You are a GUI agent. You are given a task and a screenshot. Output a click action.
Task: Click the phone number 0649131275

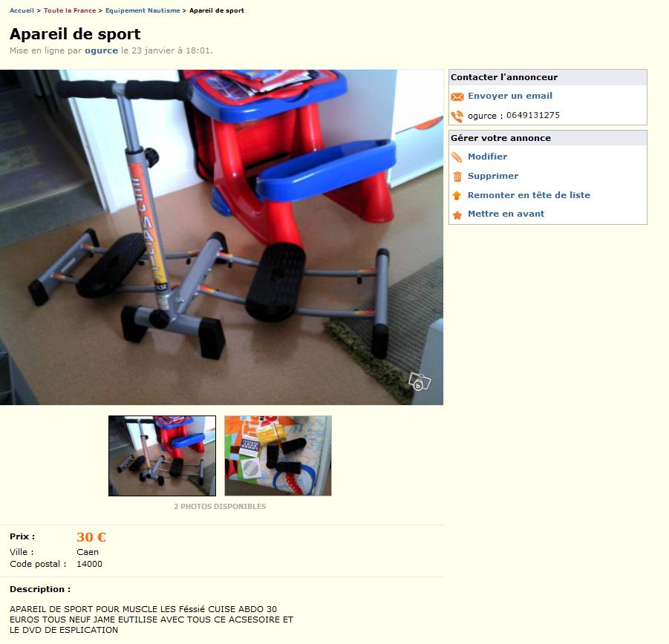coord(533,115)
